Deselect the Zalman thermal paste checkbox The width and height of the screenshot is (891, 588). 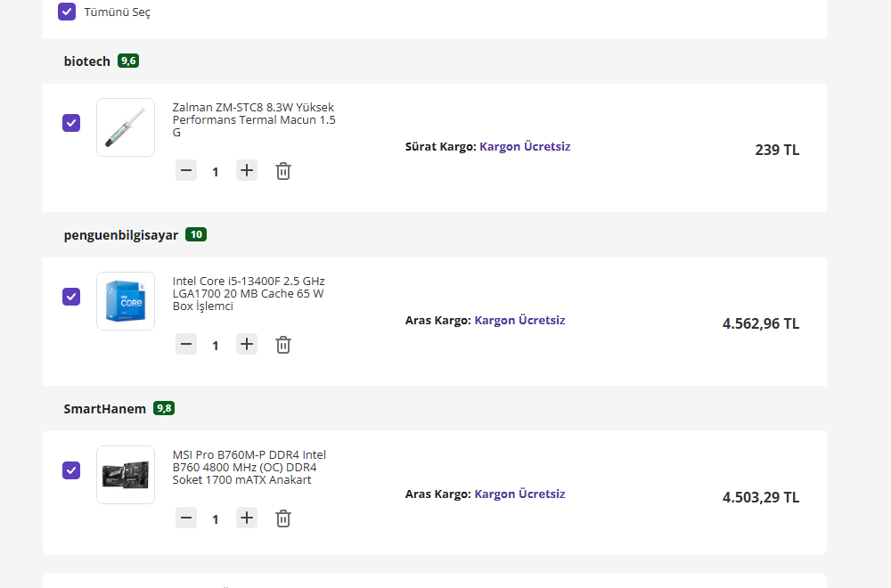[x=71, y=123]
